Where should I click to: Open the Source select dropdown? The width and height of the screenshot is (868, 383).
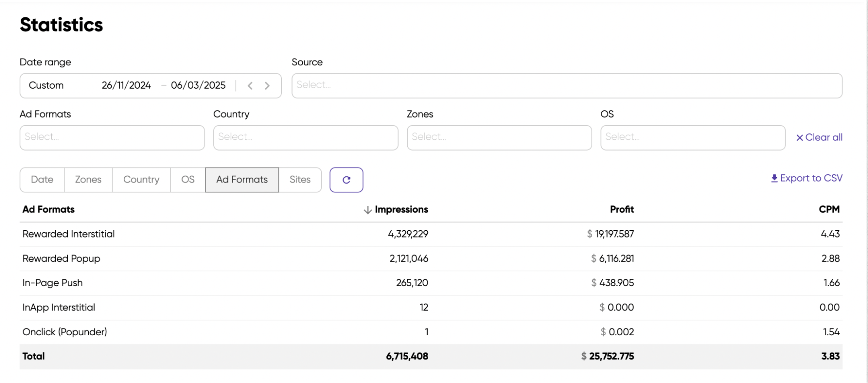567,86
